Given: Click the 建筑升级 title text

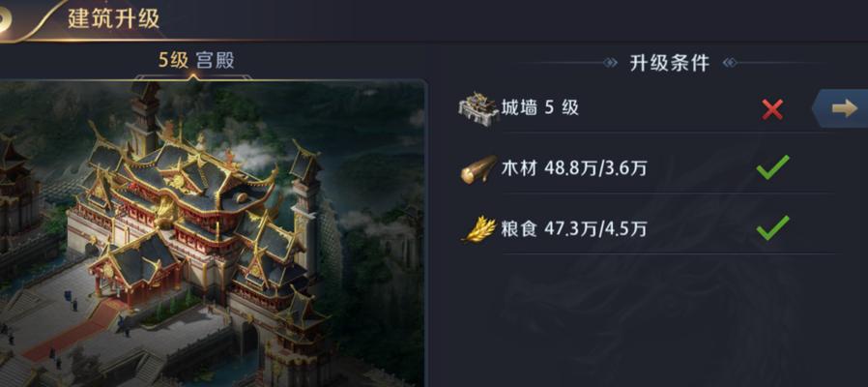Looking at the screenshot, I should 113,18.
